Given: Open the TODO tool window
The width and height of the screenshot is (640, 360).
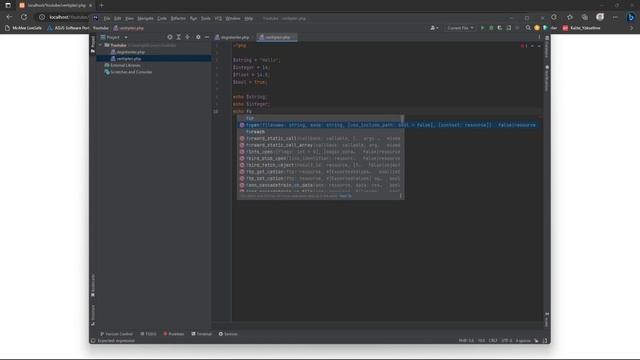Looking at the screenshot, I should (149, 334).
